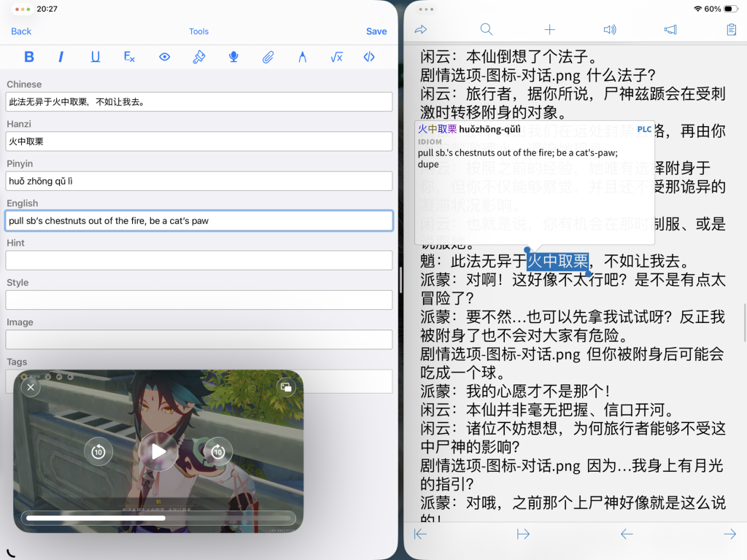Toggle italic formatting
The image size is (747, 560).
pos(61,57)
